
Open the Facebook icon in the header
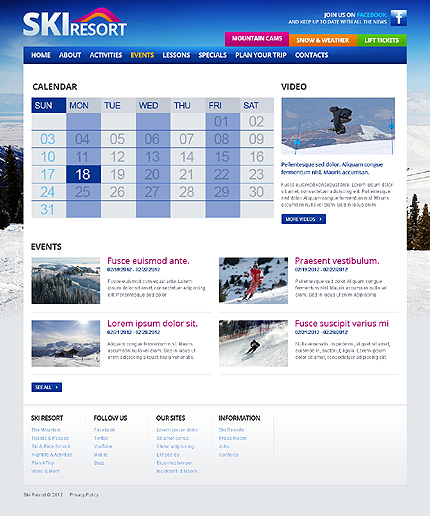(399, 17)
